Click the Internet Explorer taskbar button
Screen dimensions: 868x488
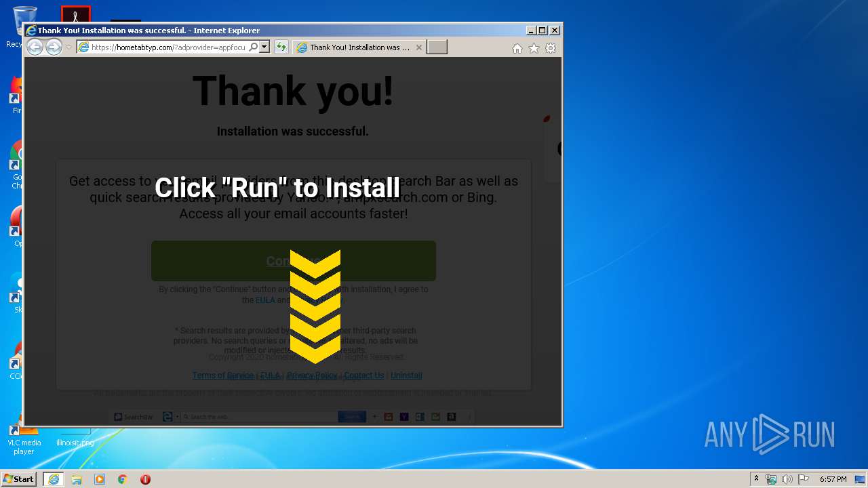click(54, 479)
